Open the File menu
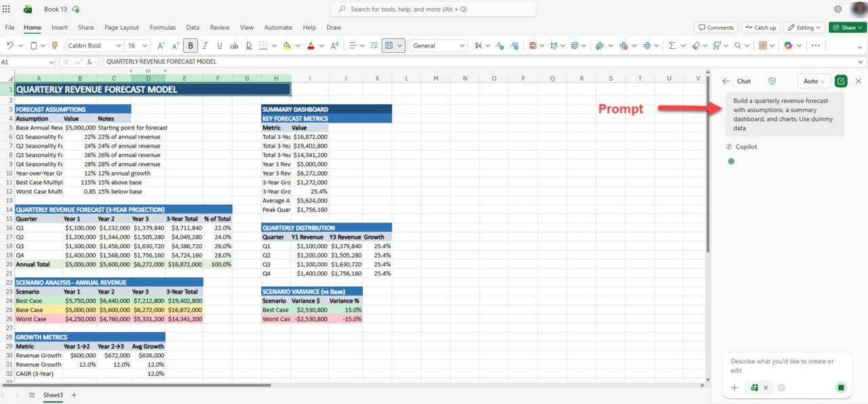Image resolution: width=868 pixels, height=404 pixels. 9,28
